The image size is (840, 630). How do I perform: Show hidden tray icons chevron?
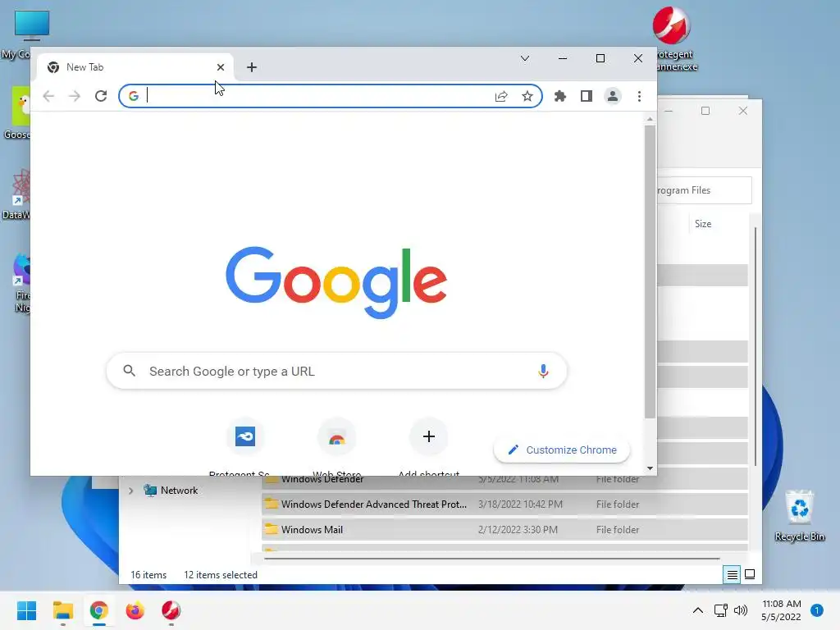pos(698,610)
